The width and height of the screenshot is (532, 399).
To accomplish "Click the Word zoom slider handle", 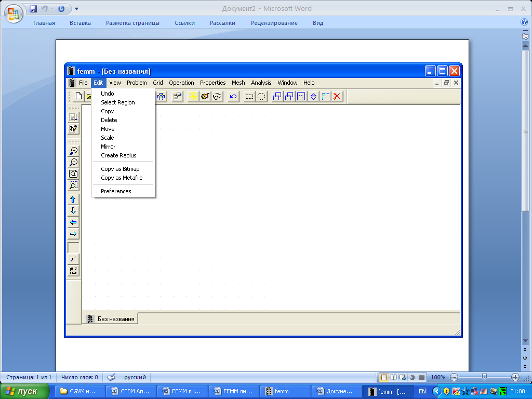I will (x=485, y=377).
